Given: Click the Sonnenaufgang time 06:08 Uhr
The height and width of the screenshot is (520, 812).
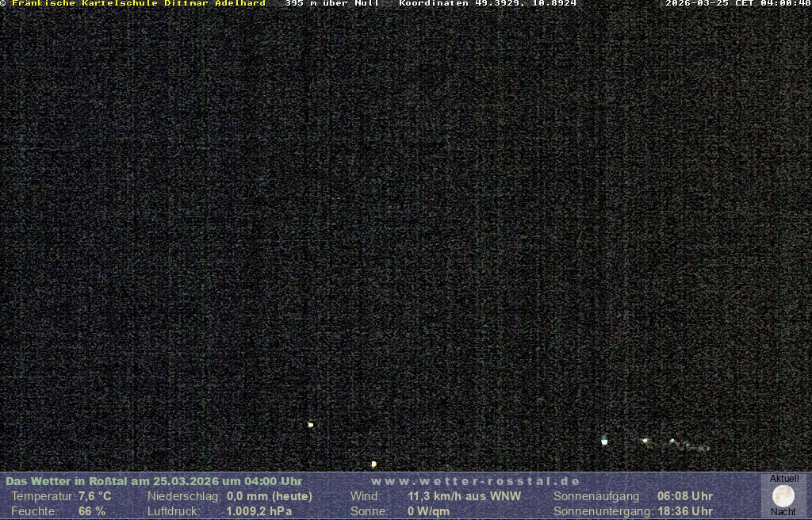Looking at the screenshot, I should click(685, 496).
